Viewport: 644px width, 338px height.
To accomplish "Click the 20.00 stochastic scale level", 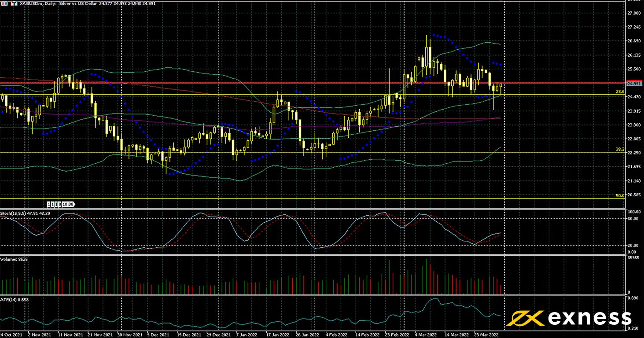I will coord(633,246).
